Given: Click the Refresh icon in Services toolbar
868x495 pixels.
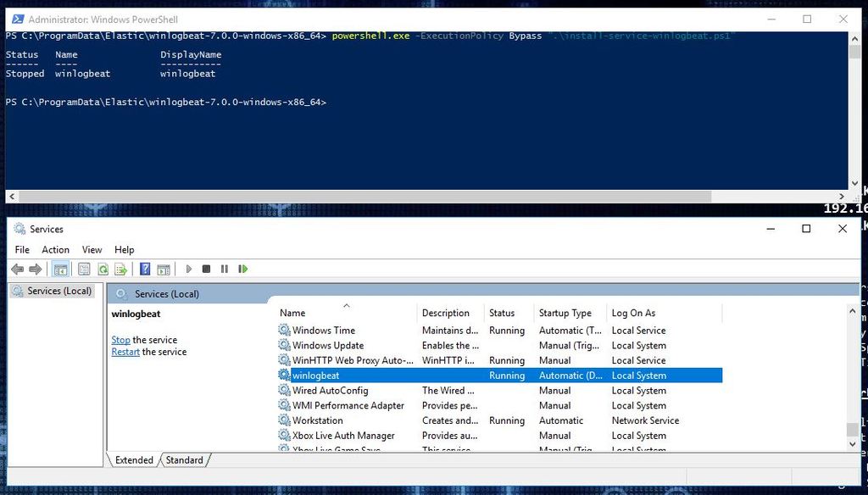Looking at the screenshot, I should point(103,269).
